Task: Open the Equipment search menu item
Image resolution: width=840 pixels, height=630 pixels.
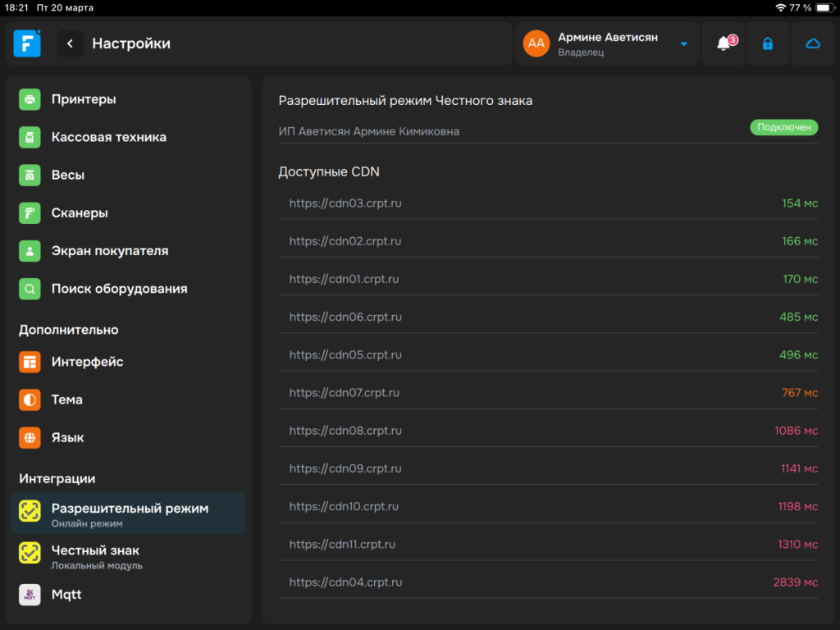Action: click(x=119, y=289)
